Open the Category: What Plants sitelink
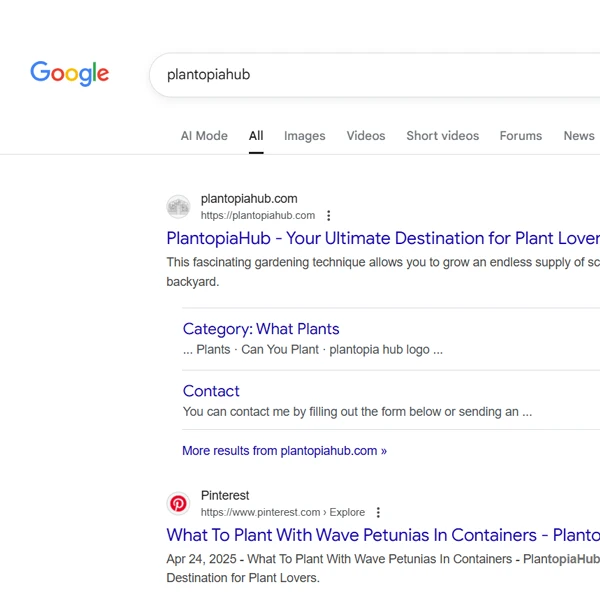The width and height of the screenshot is (600, 600). [261, 329]
